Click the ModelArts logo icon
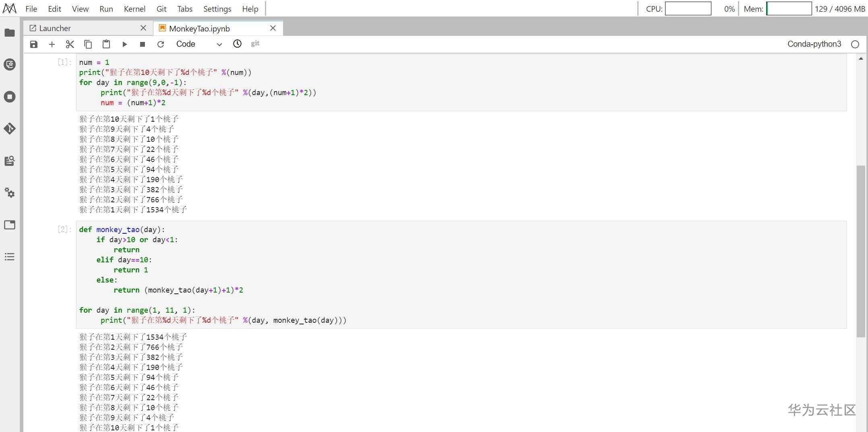The height and width of the screenshot is (432, 868). coord(9,8)
